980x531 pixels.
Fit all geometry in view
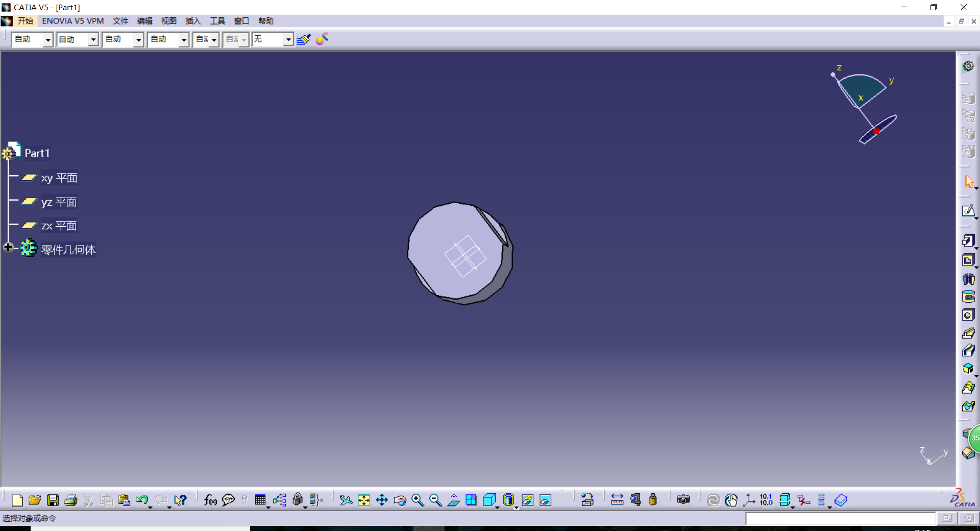364,500
